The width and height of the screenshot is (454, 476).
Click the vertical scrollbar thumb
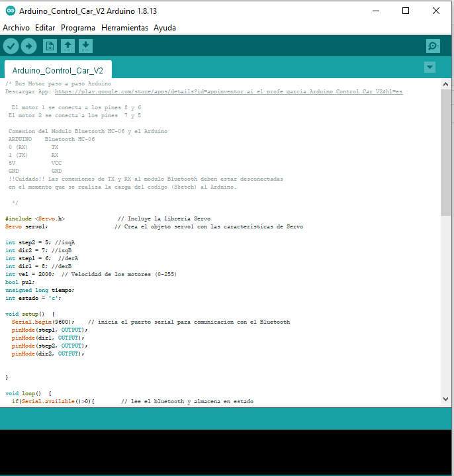tap(445, 152)
